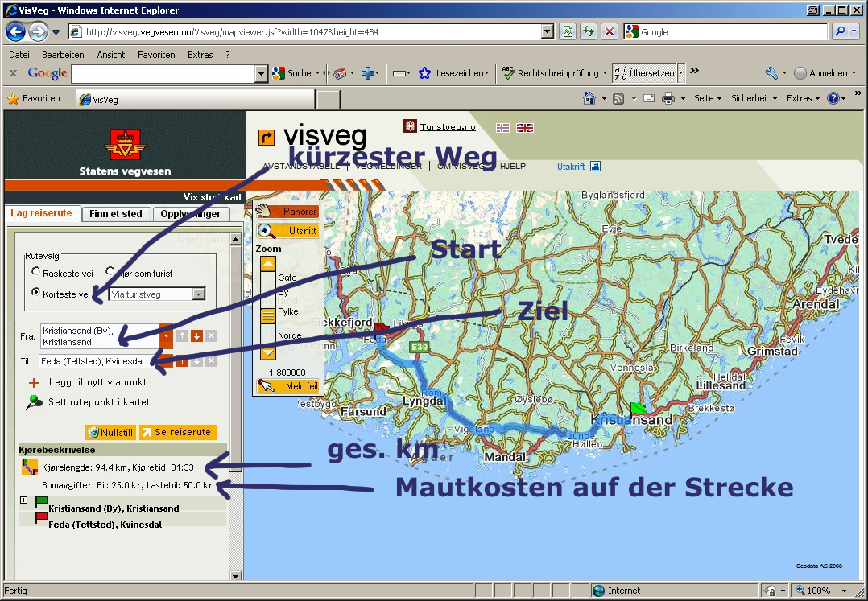This screenshot has height=601, width=868.
Task: Move the Fra waypoint down with the arrow
Action: 196,335
